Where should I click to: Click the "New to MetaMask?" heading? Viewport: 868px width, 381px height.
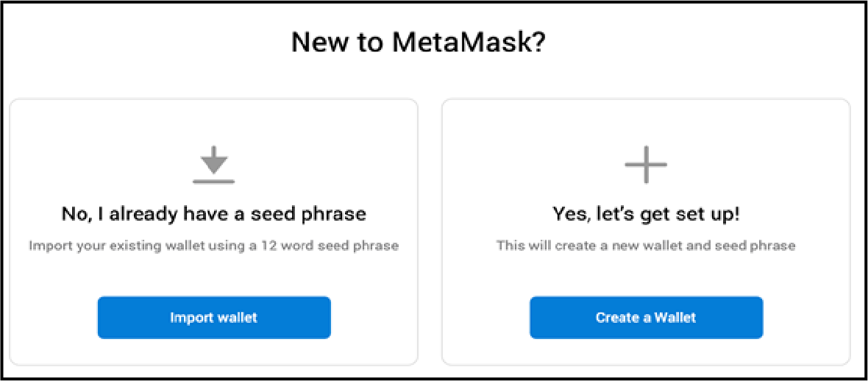419,43
